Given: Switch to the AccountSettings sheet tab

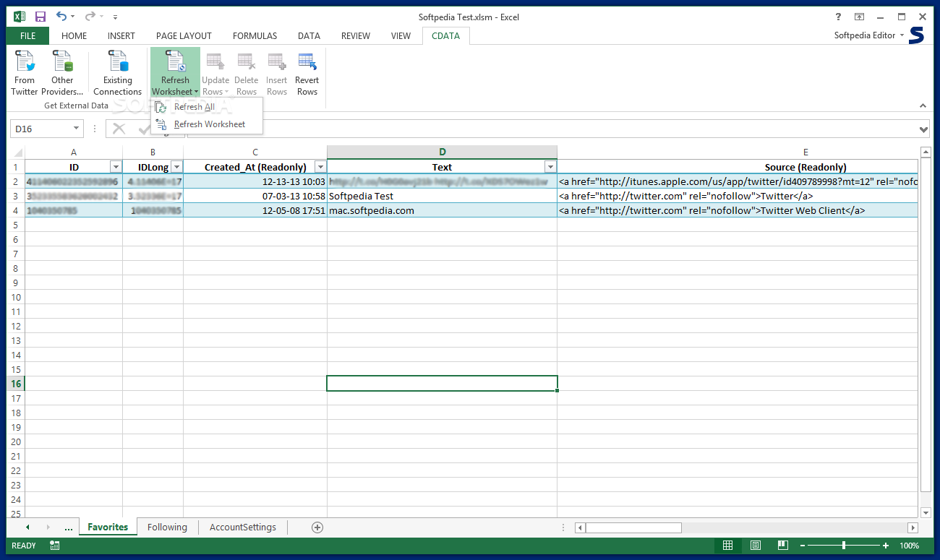Looking at the screenshot, I should (x=242, y=527).
